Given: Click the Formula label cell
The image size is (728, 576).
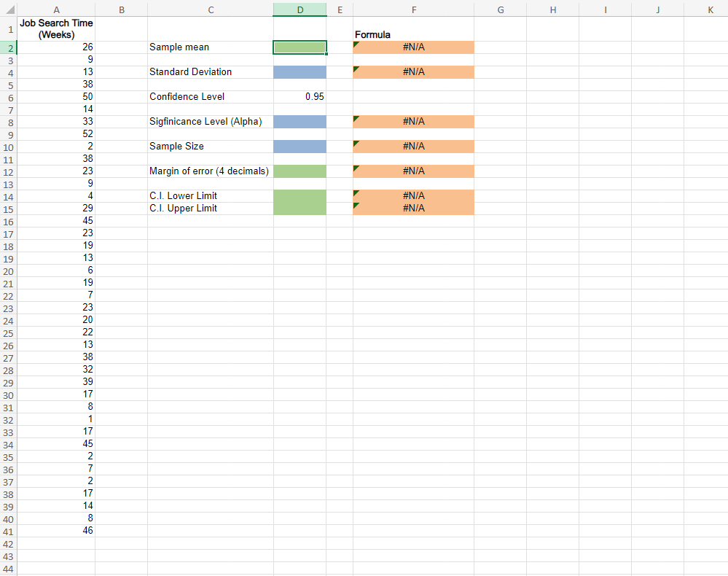Looking at the screenshot, I should click(x=372, y=34).
